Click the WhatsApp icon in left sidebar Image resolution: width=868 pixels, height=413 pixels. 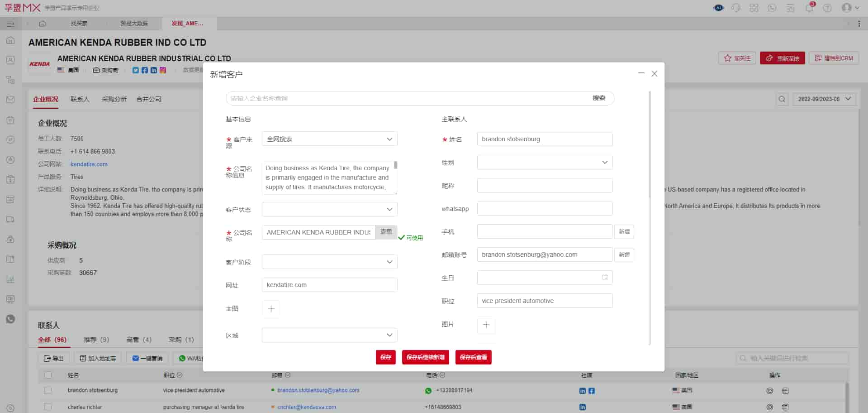tap(10, 319)
